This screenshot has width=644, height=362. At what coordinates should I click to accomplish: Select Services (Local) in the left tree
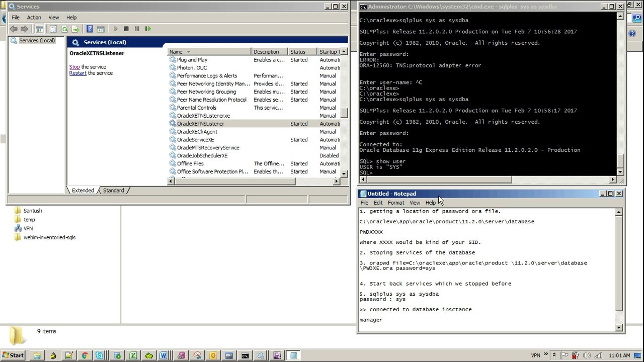[x=37, y=41]
